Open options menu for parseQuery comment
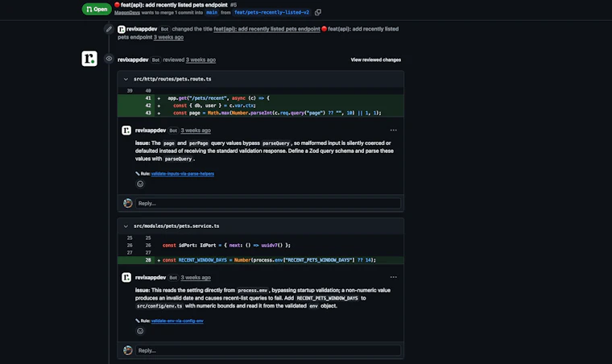The image size is (612, 364). coord(394,130)
